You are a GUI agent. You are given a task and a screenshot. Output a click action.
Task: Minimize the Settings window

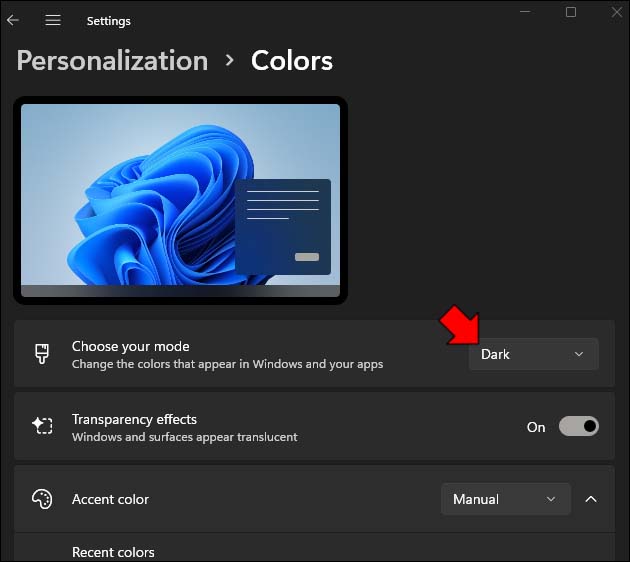click(525, 12)
